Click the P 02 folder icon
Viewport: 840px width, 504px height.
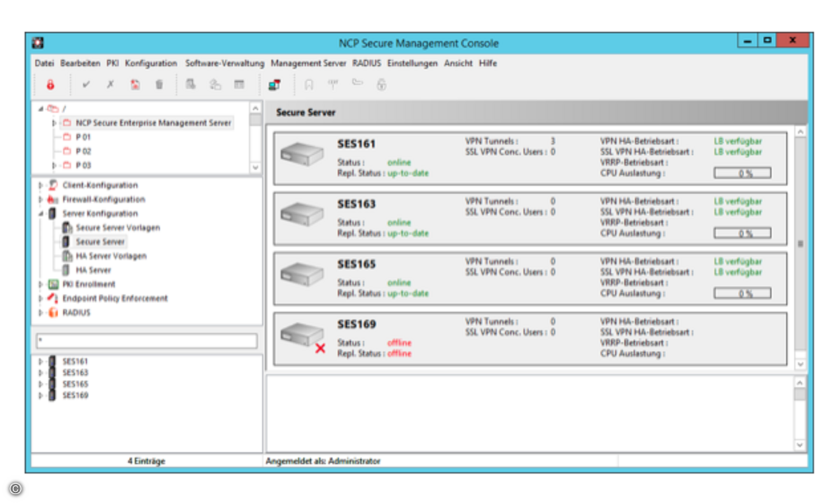click(x=67, y=151)
